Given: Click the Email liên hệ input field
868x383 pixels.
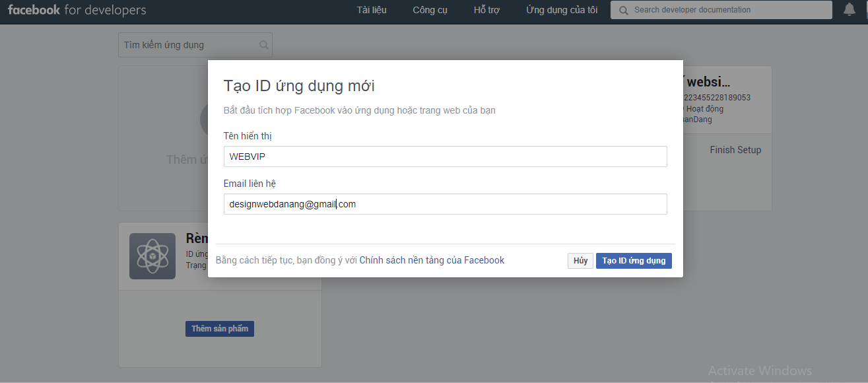Looking at the screenshot, I should [446, 204].
